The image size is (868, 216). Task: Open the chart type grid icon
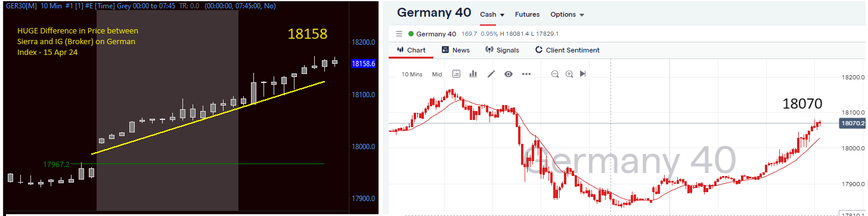(x=457, y=74)
